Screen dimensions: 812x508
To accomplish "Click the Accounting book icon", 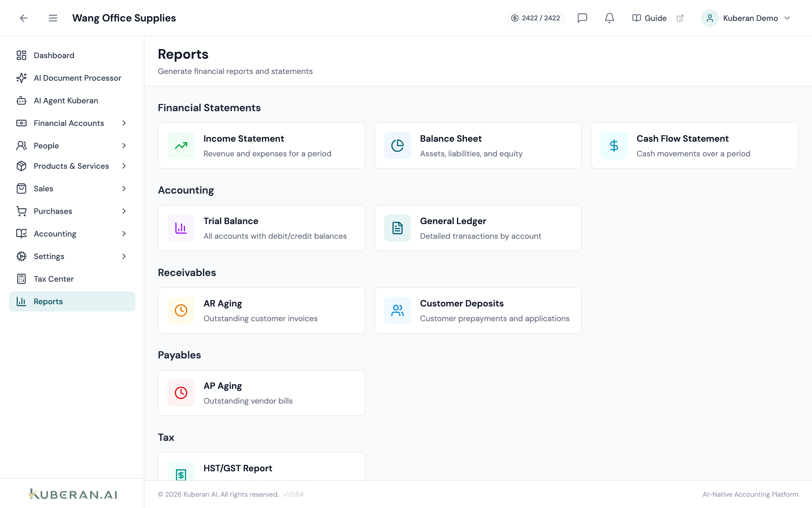I will click(21, 233).
